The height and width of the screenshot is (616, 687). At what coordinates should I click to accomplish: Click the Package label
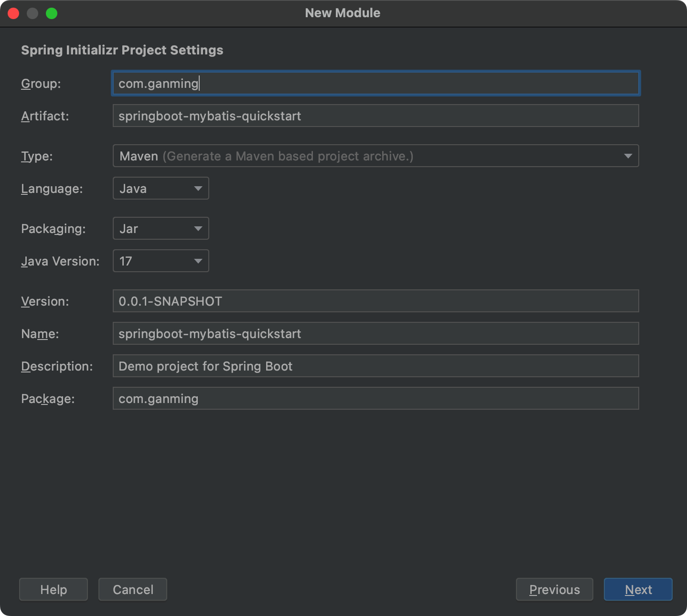click(x=48, y=399)
